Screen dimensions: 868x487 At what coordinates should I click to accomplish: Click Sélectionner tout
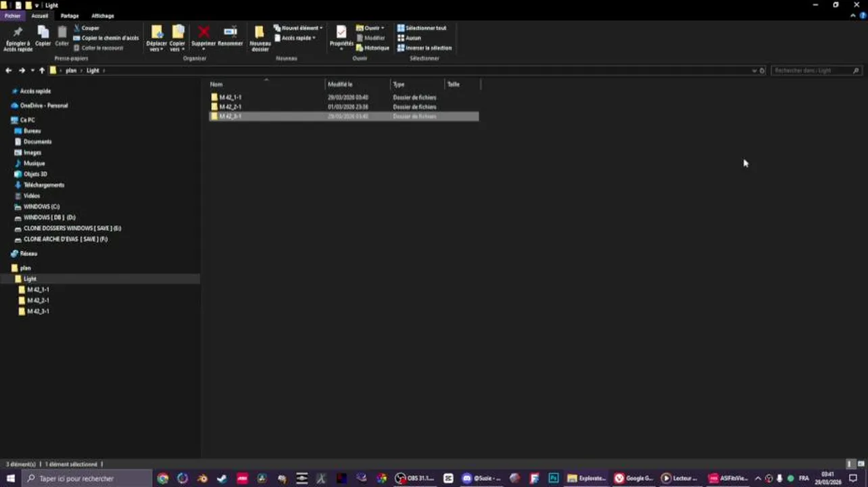(422, 28)
